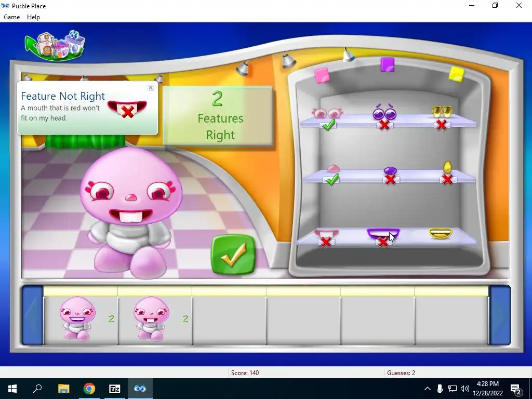Viewport: 532px width, 399px height.
Task: Click red mouth icon in hint tip
Action: point(127,109)
